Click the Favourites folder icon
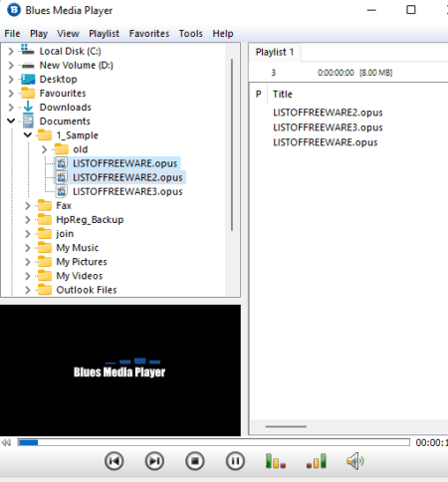Viewport: 448px width, 482px height. (x=28, y=94)
